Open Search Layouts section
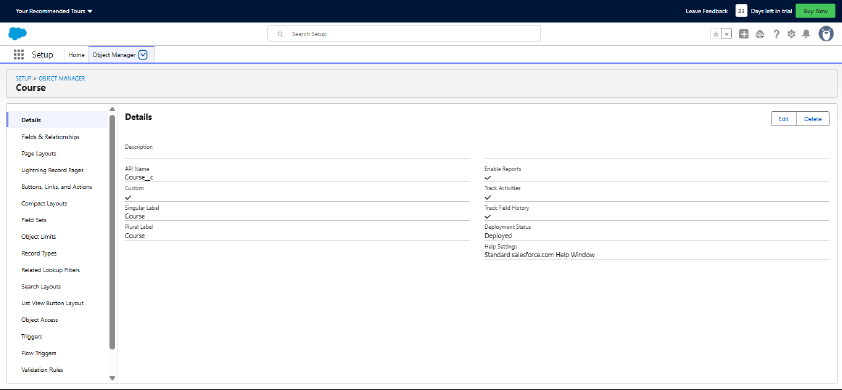Viewport: 842px width, 390px height. 41,287
